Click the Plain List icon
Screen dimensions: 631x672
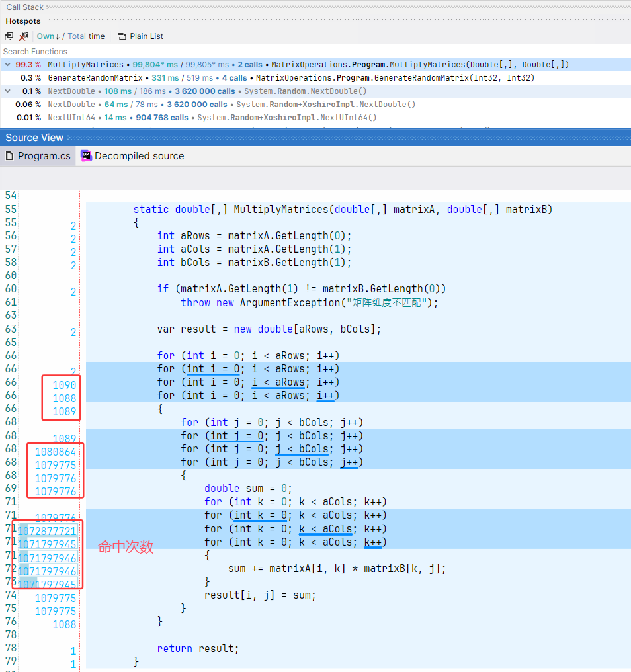coord(122,36)
